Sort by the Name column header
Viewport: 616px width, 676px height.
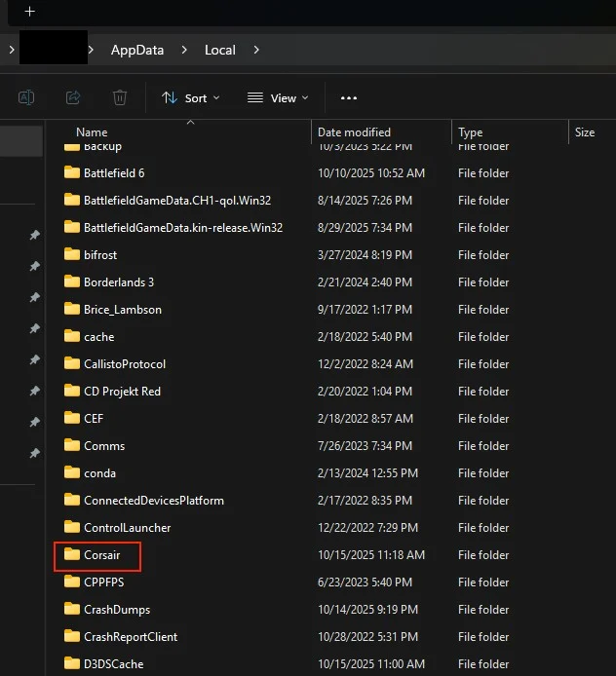[x=93, y=132]
